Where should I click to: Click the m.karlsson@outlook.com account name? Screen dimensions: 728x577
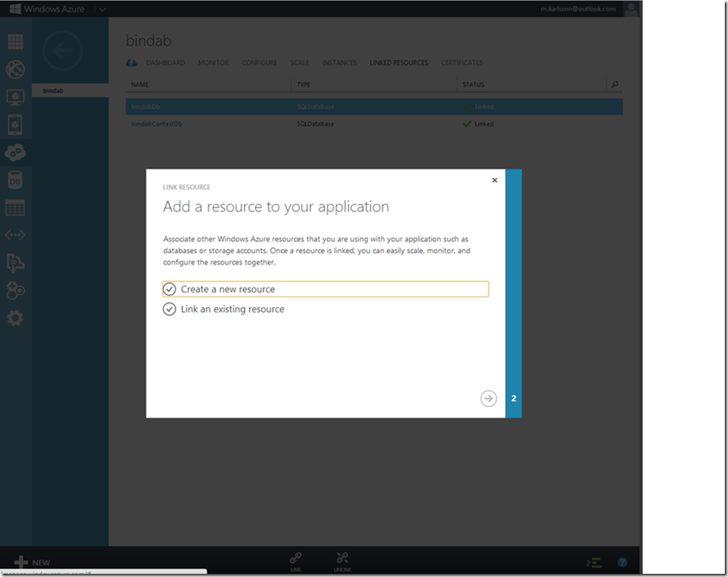point(578,9)
